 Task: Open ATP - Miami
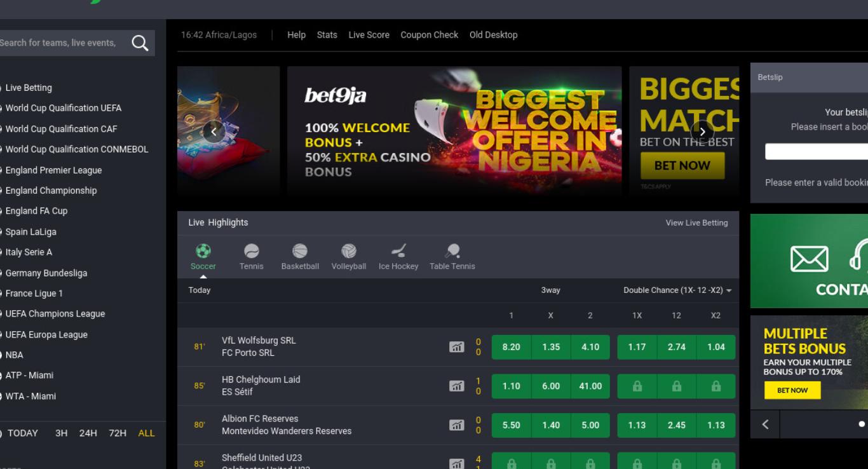click(29, 375)
